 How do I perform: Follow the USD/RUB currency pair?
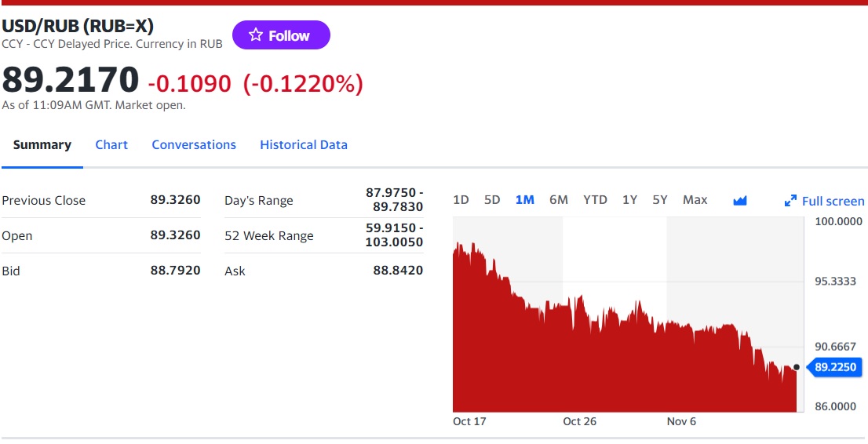click(281, 35)
